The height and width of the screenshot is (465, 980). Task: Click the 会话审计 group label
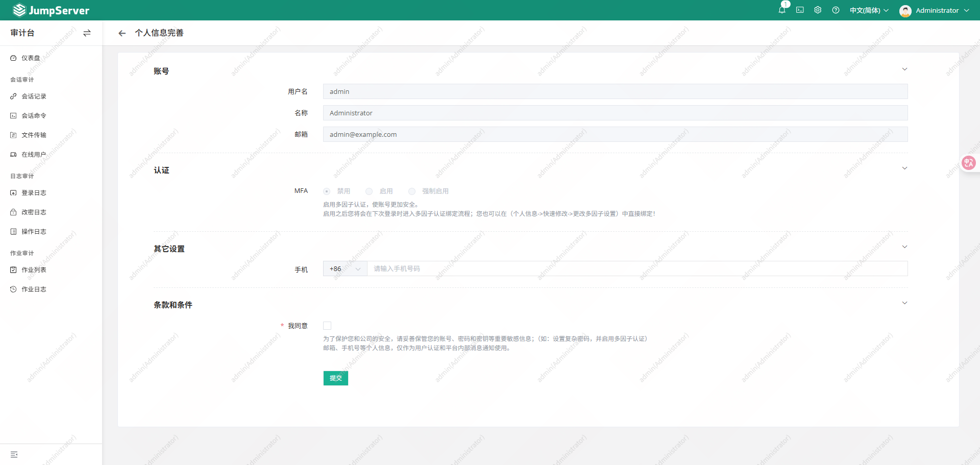[x=22, y=80]
